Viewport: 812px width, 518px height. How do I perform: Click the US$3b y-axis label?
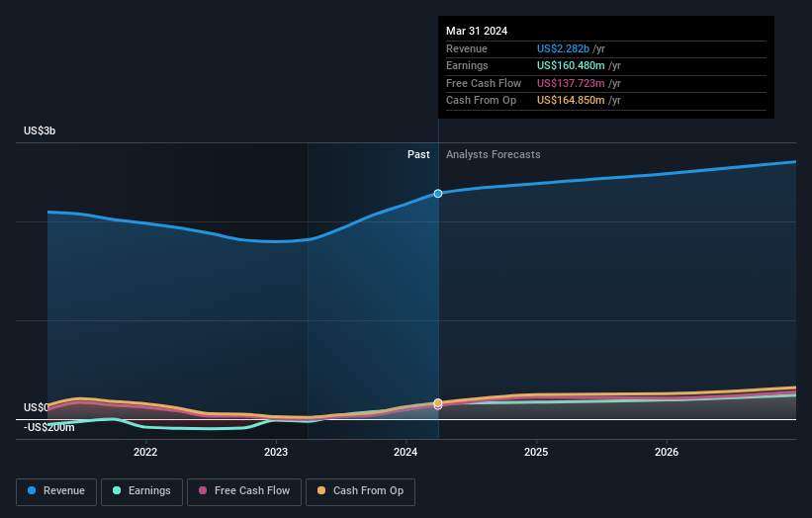click(40, 130)
